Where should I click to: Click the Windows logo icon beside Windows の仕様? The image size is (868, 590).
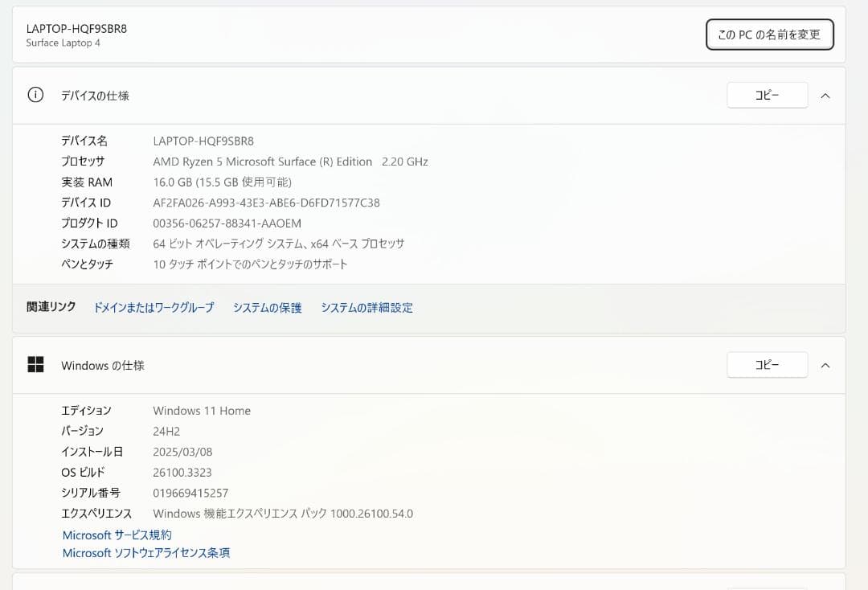[35, 364]
